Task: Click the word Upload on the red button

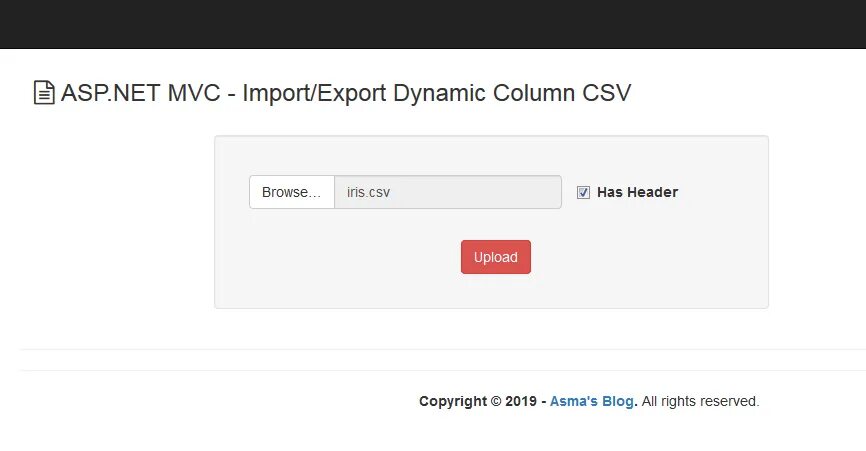Action: coord(496,257)
